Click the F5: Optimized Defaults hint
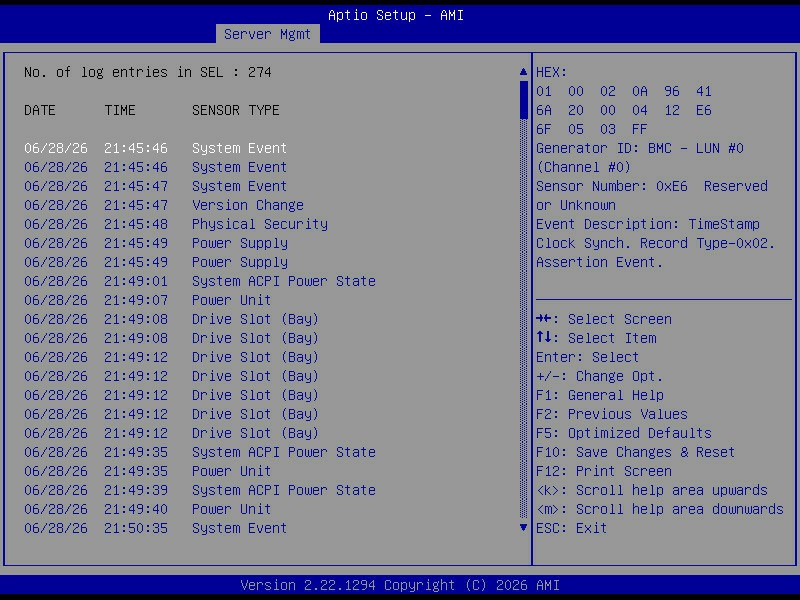This screenshot has width=800, height=600. click(623, 433)
